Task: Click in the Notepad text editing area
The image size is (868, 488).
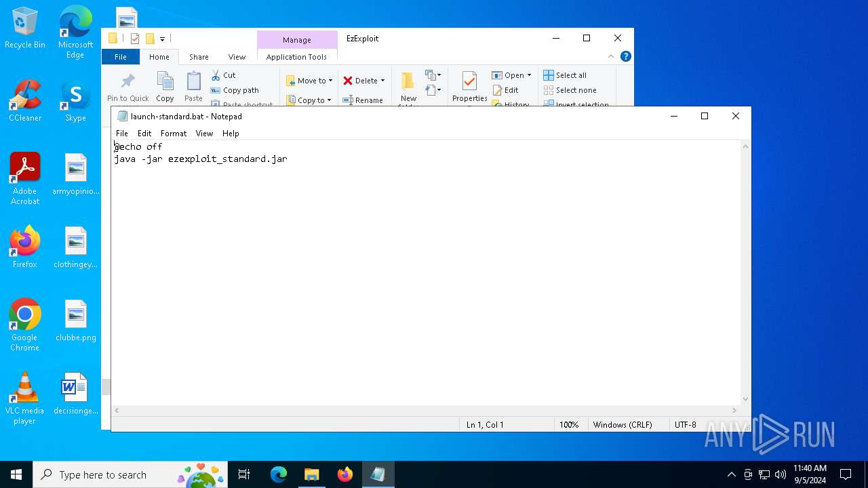Action: click(x=426, y=272)
